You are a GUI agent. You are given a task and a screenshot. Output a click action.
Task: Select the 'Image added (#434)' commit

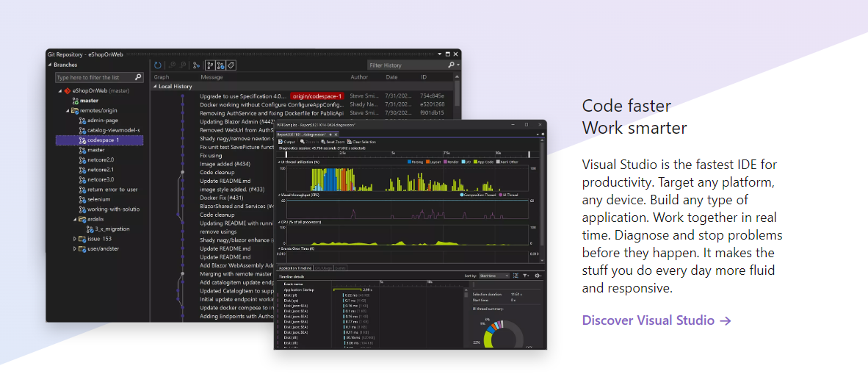coord(223,164)
